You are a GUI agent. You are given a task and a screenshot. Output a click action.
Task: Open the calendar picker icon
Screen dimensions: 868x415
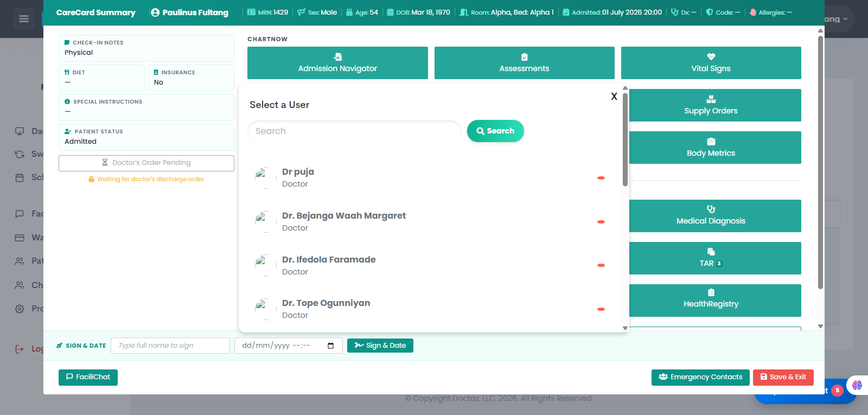[x=331, y=346]
